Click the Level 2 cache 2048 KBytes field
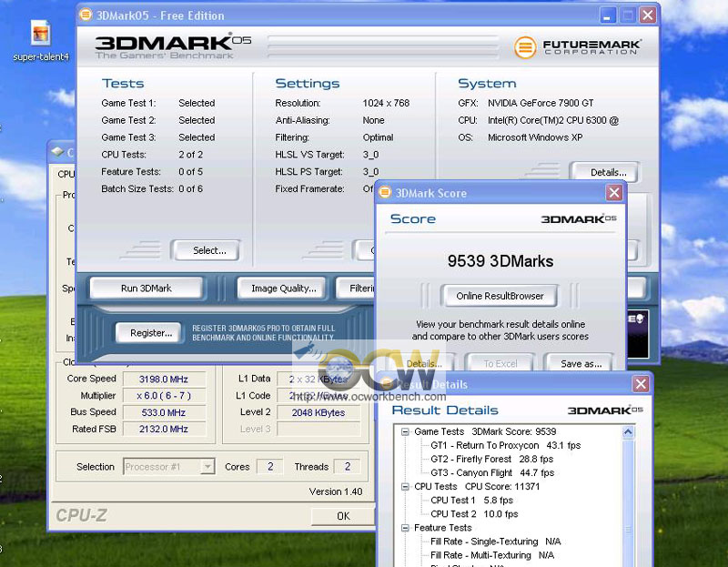Image resolution: width=728 pixels, height=567 pixels. [x=318, y=412]
